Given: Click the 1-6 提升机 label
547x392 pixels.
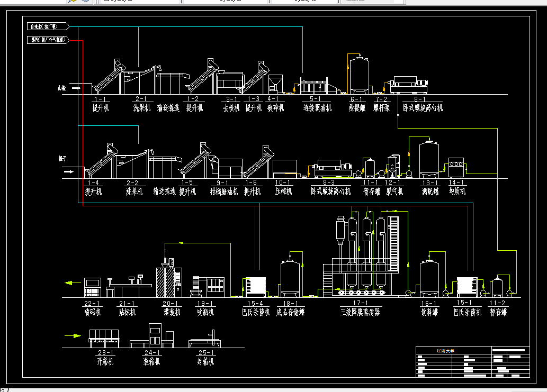Looking at the screenshot, I should [252, 188].
